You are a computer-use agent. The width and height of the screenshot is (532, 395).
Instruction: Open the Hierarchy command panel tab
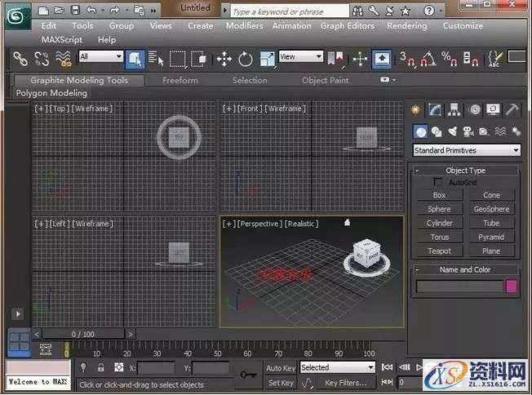click(x=454, y=109)
